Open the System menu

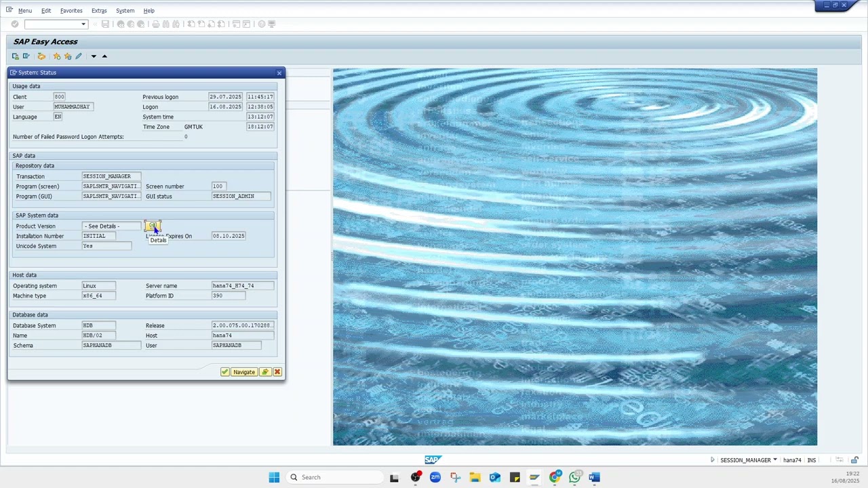(125, 11)
